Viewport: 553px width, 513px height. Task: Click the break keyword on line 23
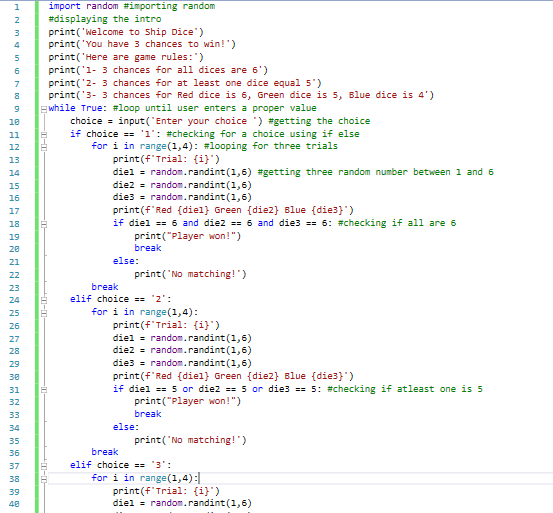pyautogui.click(x=105, y=287)
